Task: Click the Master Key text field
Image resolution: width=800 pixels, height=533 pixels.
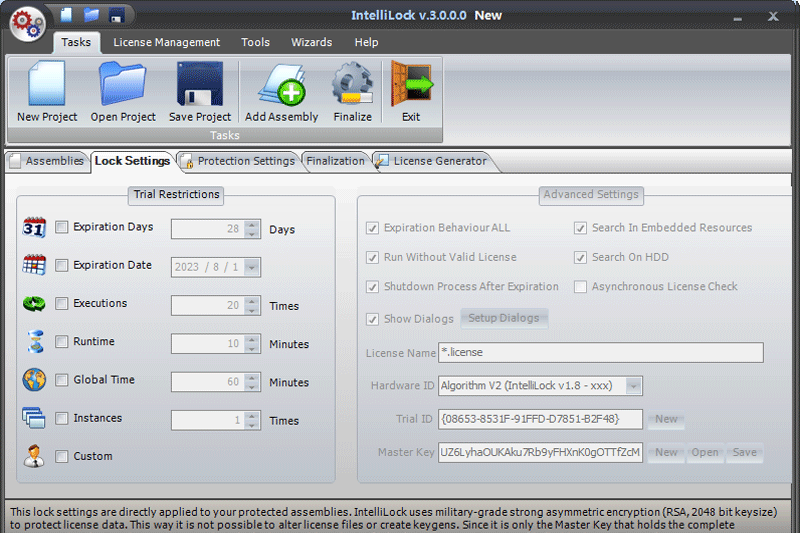Action: click(540, 452)
